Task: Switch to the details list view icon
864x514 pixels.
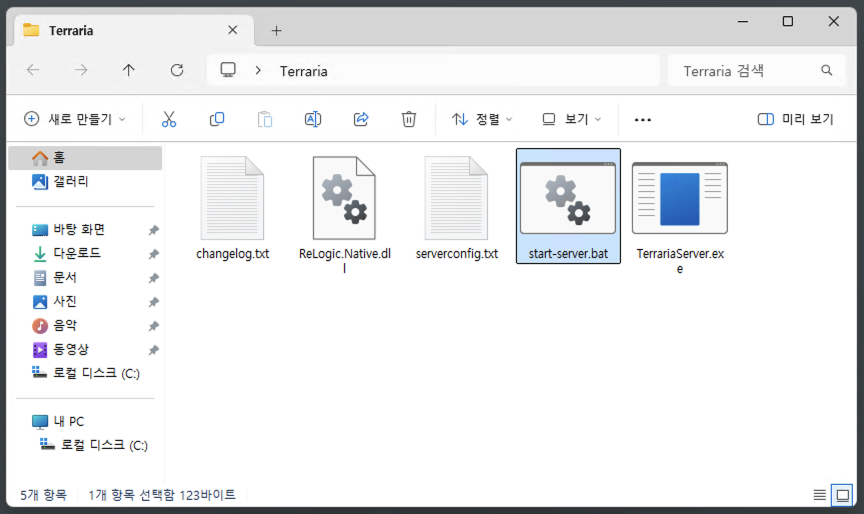Action: click(819, 495)
